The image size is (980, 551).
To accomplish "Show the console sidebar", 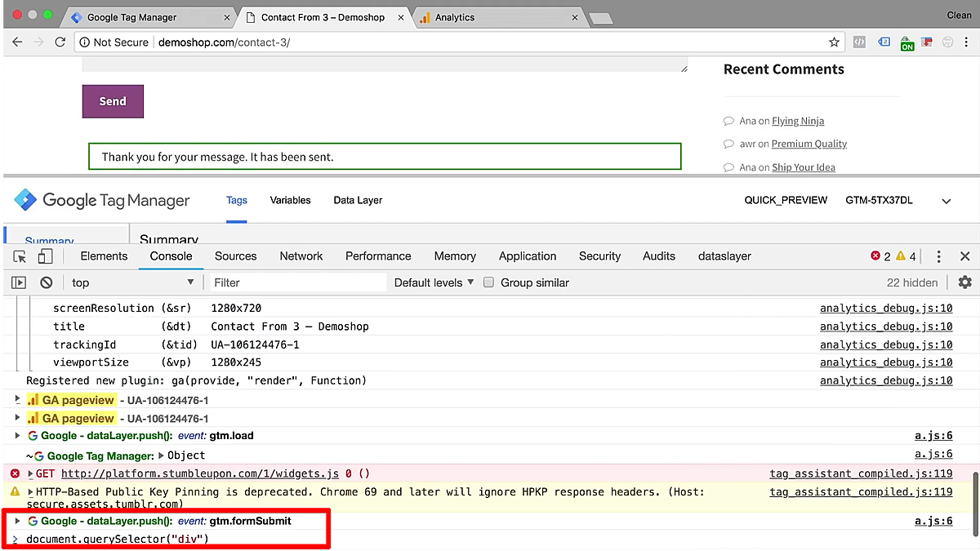I will (x=19, y=282).
